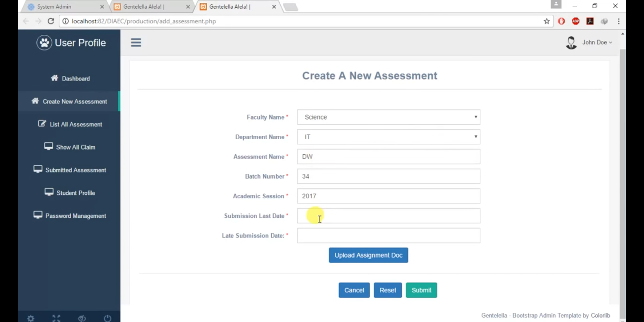This screenshot has width=644, height=322.
Task: Click the power logout icon in sidebar footer
Action: tap(108, 318)
